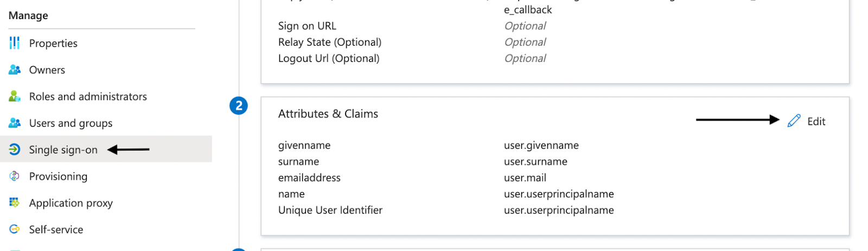Image resolution: width=868 pixels, height=251 pixels.
Task: Click the Provisioning icon
Action: [x=15, y=176]
